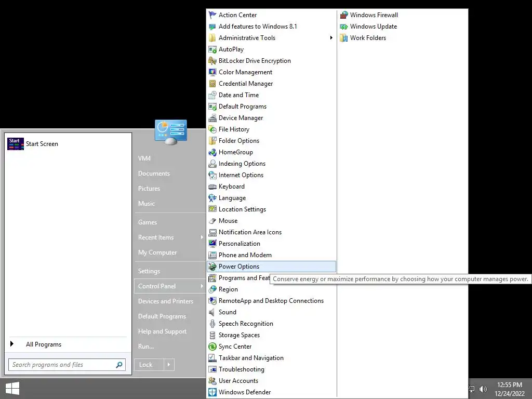The width and height of the screenshot is (532, 399).
Task: Click the Folder Options icon
Action: (x=212, y=140)
